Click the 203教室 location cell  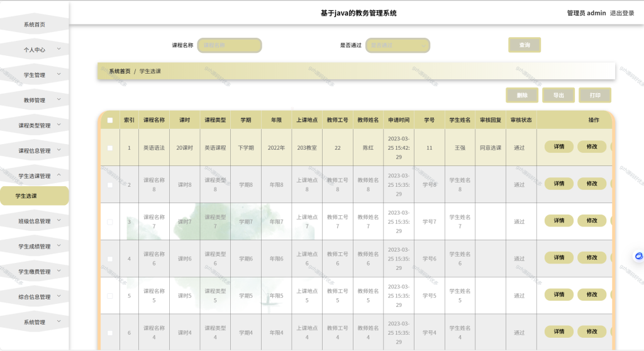307,148
